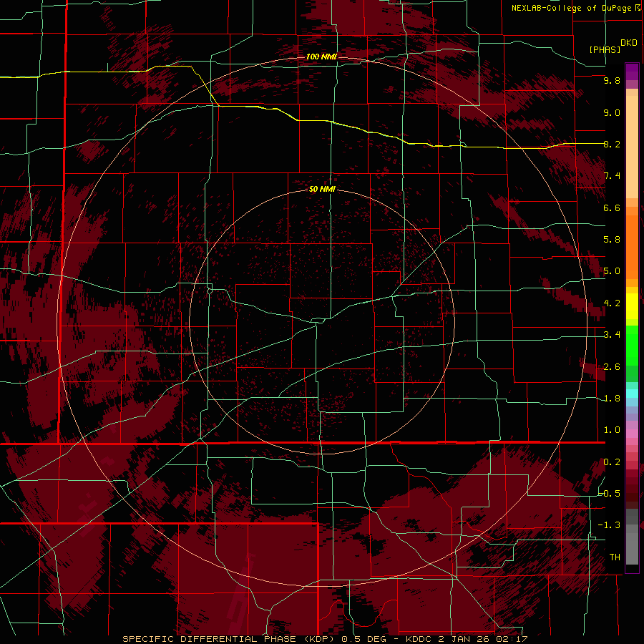
Task: Click the "100 NMI" range ring label
Action: (x=321, y=57)
